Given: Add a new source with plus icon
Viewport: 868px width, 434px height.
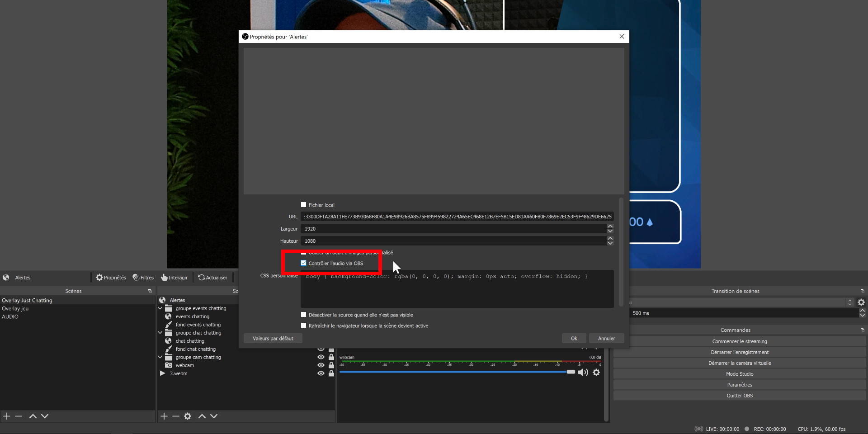Looking at the screenshot, I should 164,416.
